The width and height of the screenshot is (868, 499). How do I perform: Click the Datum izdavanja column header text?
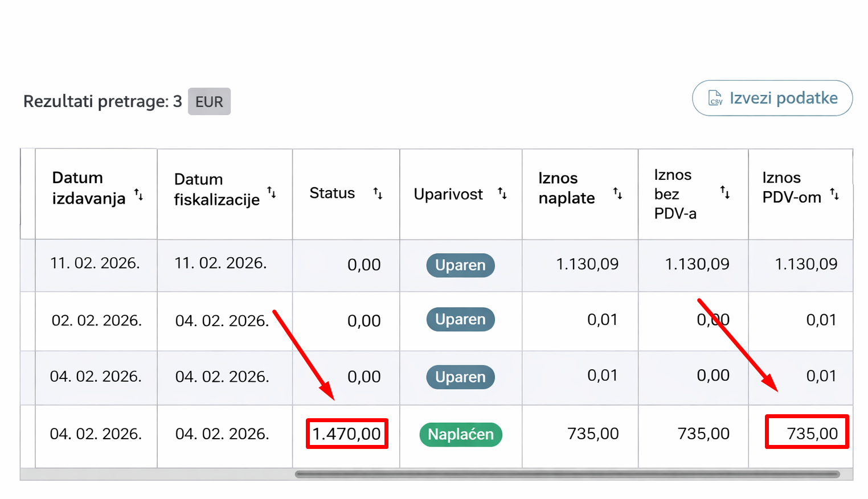[x=88, y=188]
